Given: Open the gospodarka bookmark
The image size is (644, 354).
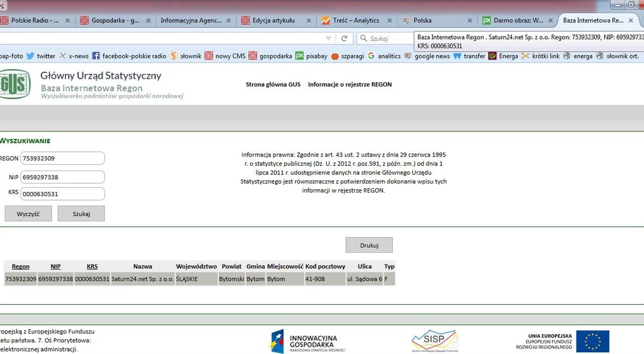Looking at the screenshot, I should (271, 56).
